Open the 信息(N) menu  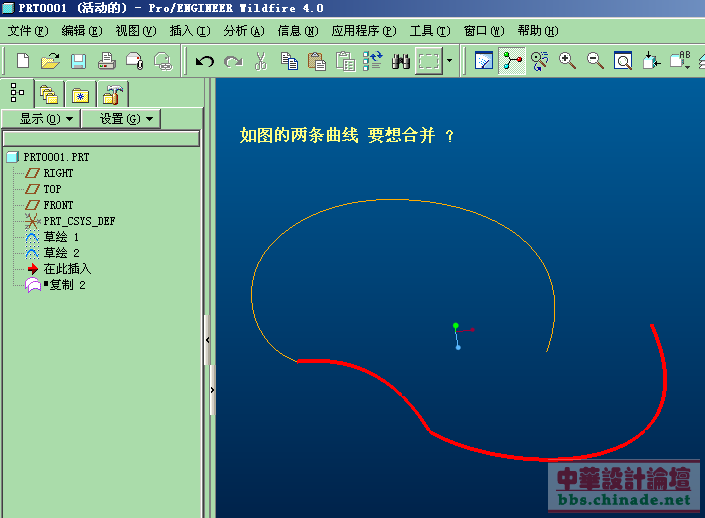(298, 31)
